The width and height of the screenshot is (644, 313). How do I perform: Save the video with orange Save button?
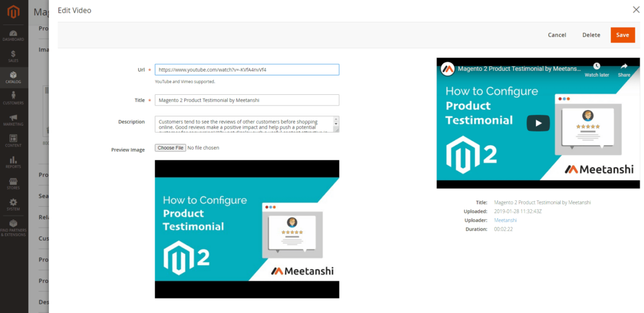pos(623,35)
